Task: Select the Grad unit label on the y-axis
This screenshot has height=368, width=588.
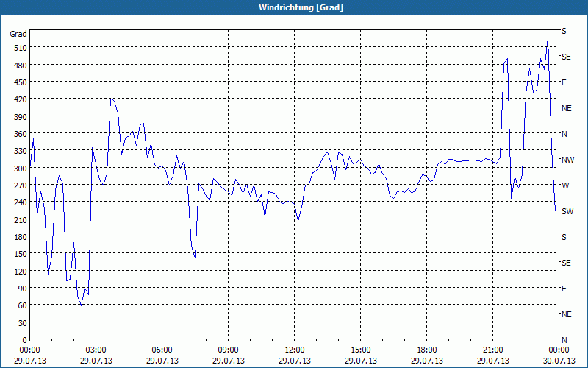Action: 18,34
